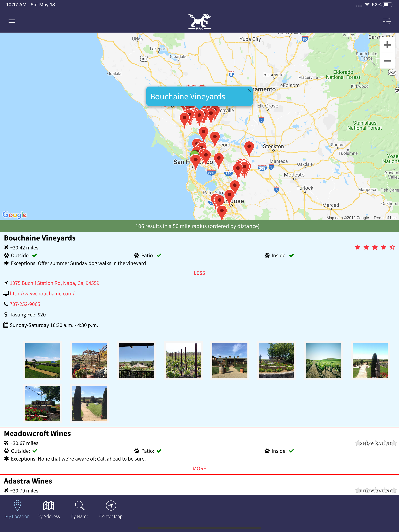Image resolution: width=399 pixels, height=532 pixels.
Task: Expand Meadowcroft Wines details with MORE
Action: click(199, 469)
